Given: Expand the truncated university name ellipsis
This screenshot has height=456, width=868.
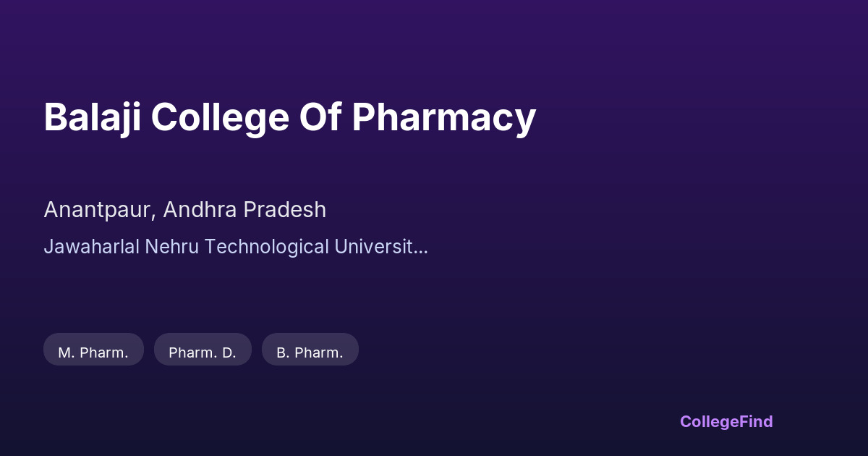Looking at the screenshot, I should [422, 247].
